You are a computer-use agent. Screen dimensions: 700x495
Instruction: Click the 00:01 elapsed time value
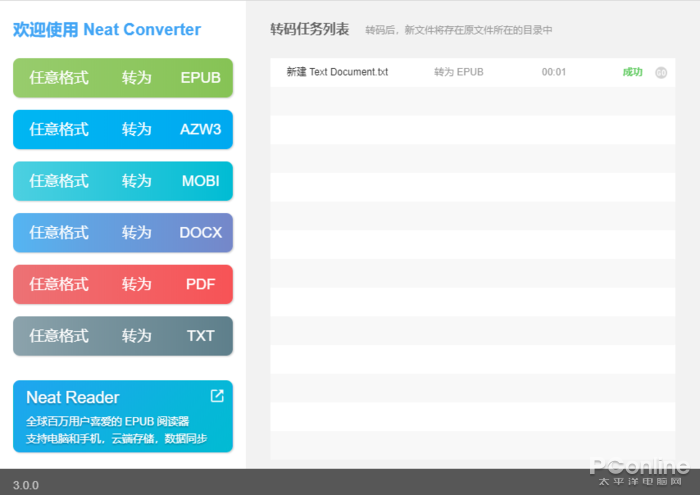554,72
